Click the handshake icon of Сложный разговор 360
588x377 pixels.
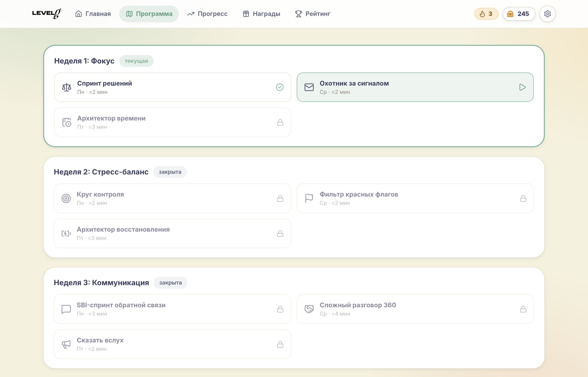coord(309,309)
